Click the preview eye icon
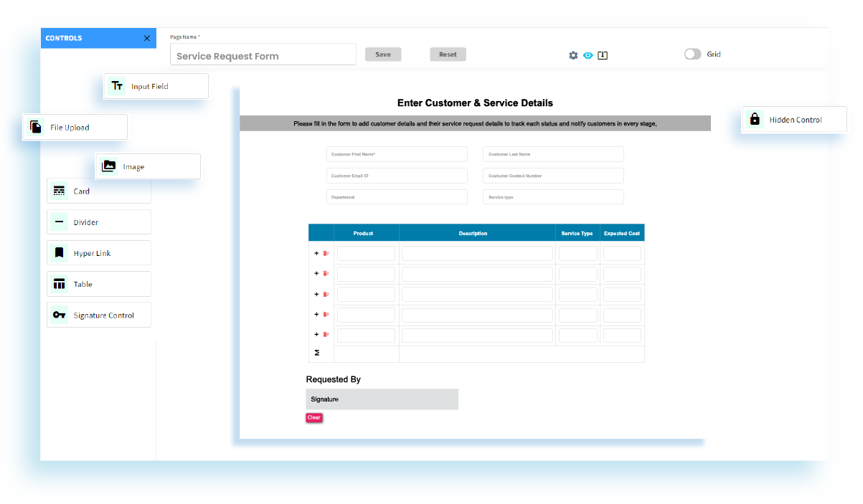 coord(588,54)
